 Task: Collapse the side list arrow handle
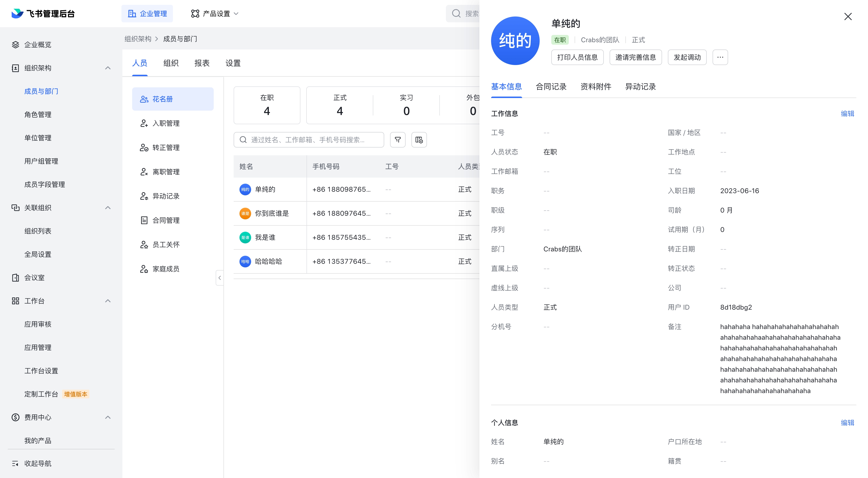[220, 278]
